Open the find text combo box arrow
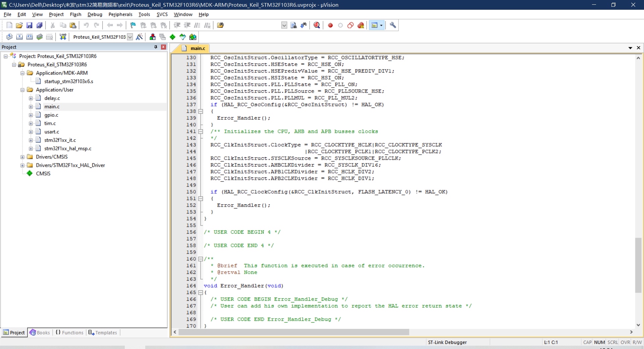 coord(284,25)
